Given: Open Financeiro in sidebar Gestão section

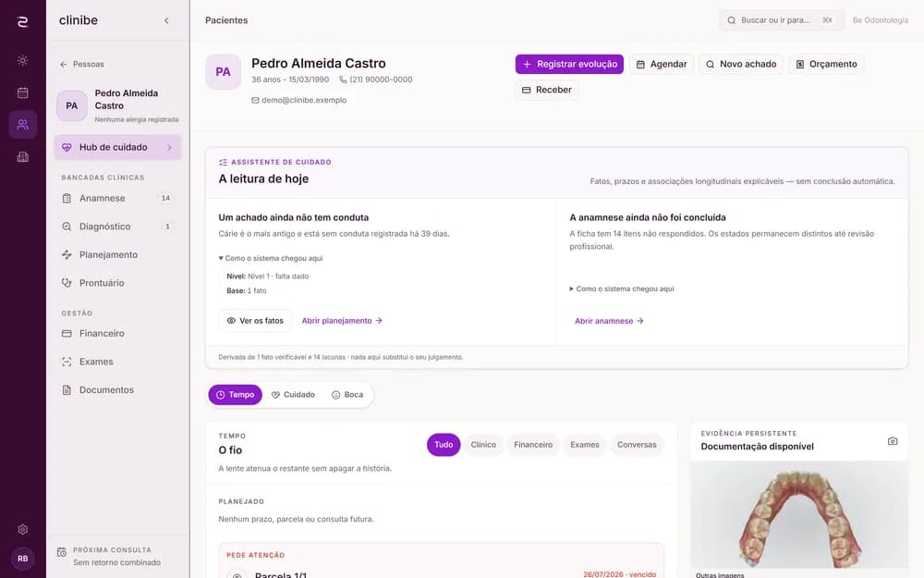Looking at the screenshot, I should click(x=117, y=333).
